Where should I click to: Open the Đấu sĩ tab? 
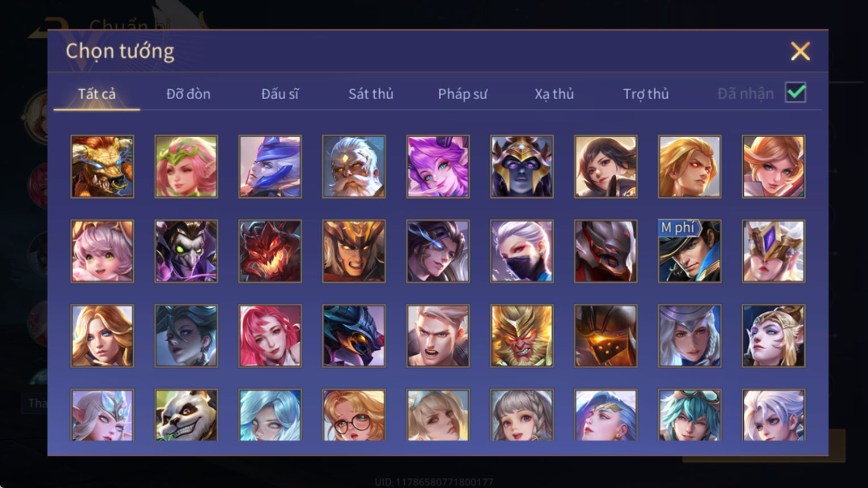(x=280, y=94)
